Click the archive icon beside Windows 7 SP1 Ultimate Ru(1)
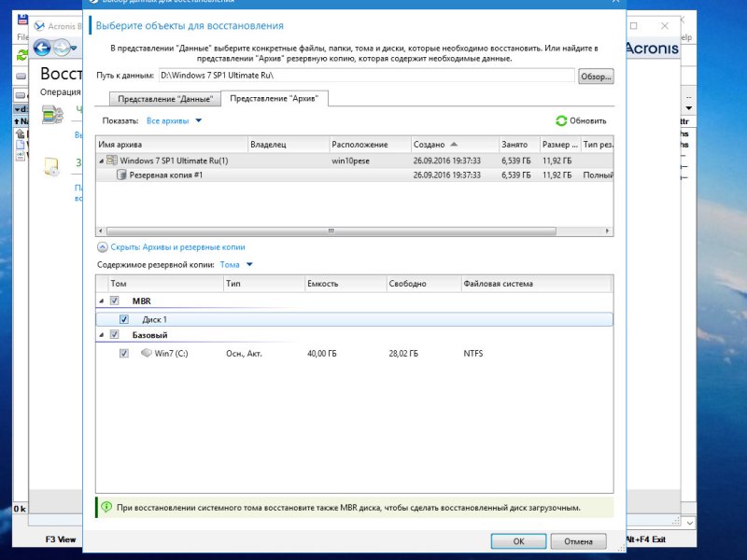The image size is (747, 560). [112, 161]
